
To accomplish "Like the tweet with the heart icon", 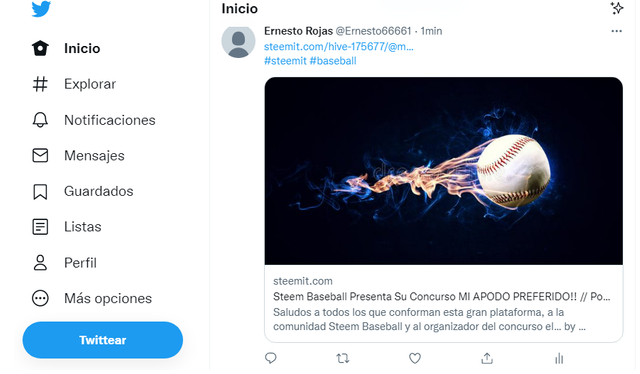I will pos(415,358).
